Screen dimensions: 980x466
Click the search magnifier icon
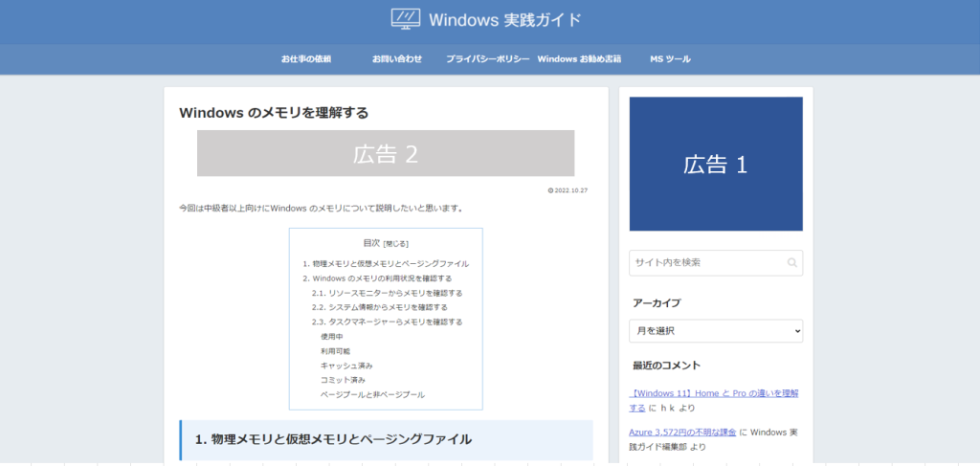coord(791,263)
